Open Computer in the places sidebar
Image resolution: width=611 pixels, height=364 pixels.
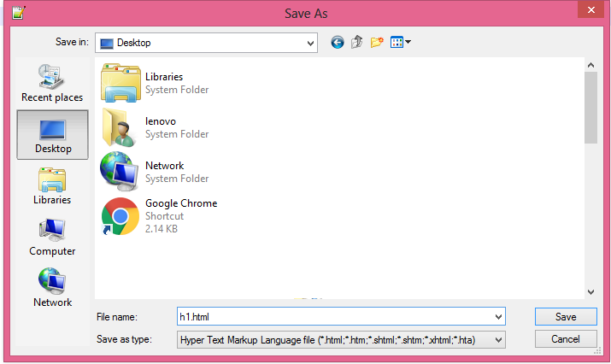coord(52,238)
